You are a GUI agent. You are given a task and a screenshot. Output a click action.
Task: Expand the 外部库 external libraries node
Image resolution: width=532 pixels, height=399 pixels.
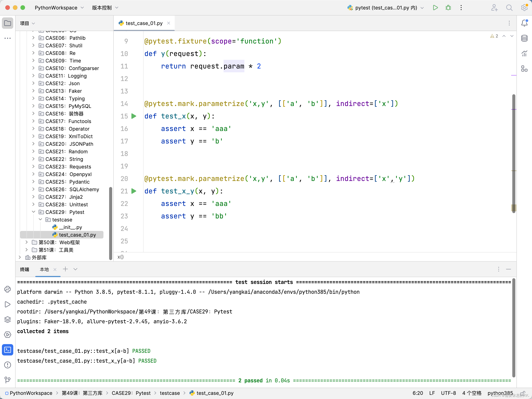[20, 257]
